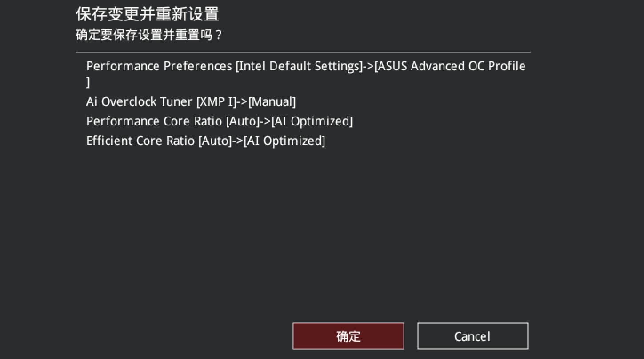Click AI Optimized in Performance Core Ratio line
The height and width of the screenshot is (359, 644).
[312, 121]
